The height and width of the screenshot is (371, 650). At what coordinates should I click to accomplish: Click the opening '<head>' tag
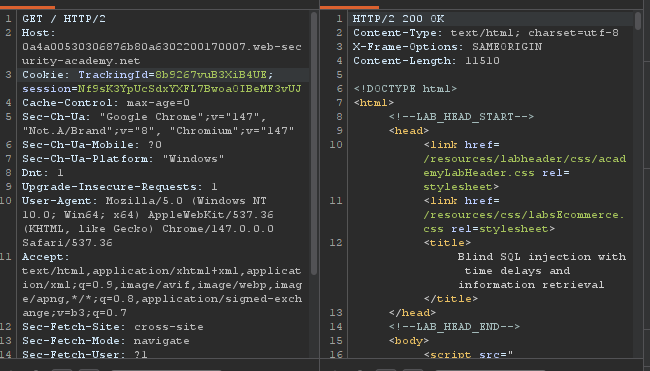tap(409, 131)
